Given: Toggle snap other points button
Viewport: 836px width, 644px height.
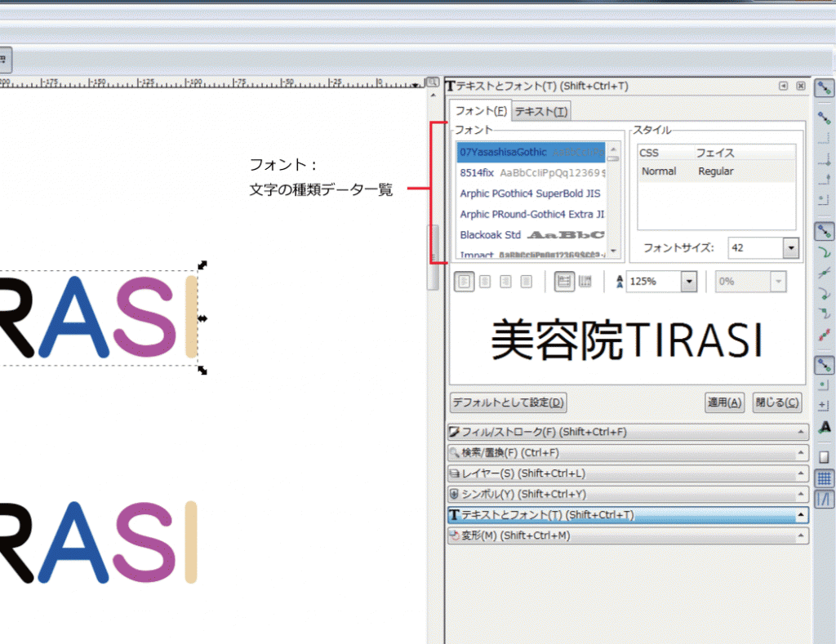Looking at the screenshot, I should click(825, 365).
